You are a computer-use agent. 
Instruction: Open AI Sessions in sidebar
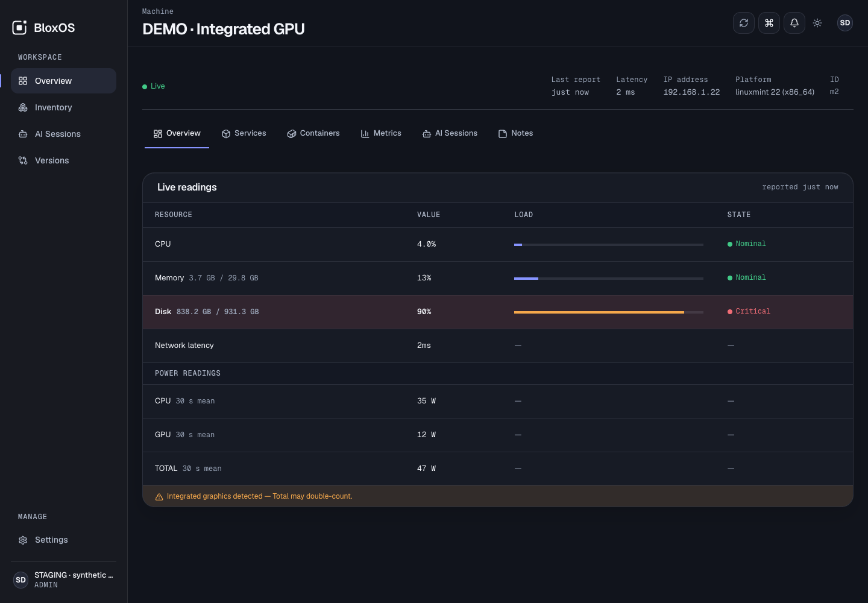[x=63, y=134]
